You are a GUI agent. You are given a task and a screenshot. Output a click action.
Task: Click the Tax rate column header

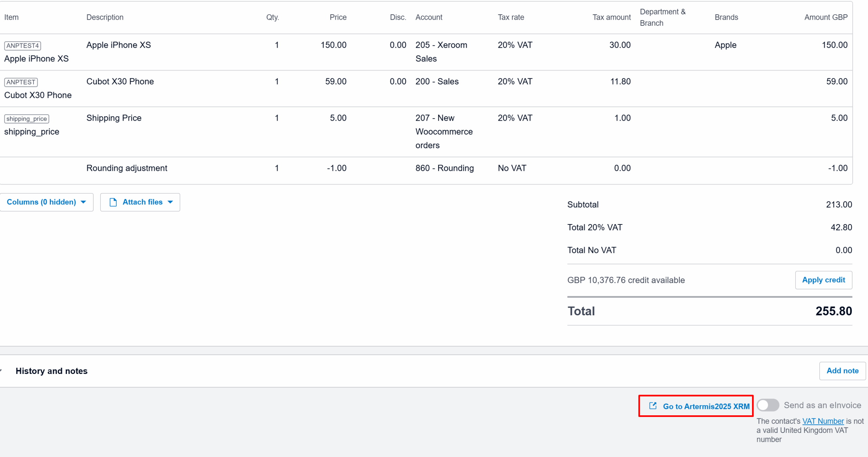[x=511, y=17]
